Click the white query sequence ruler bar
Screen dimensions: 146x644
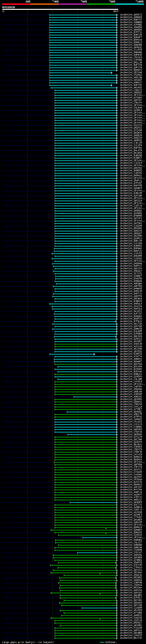(60, 9)
